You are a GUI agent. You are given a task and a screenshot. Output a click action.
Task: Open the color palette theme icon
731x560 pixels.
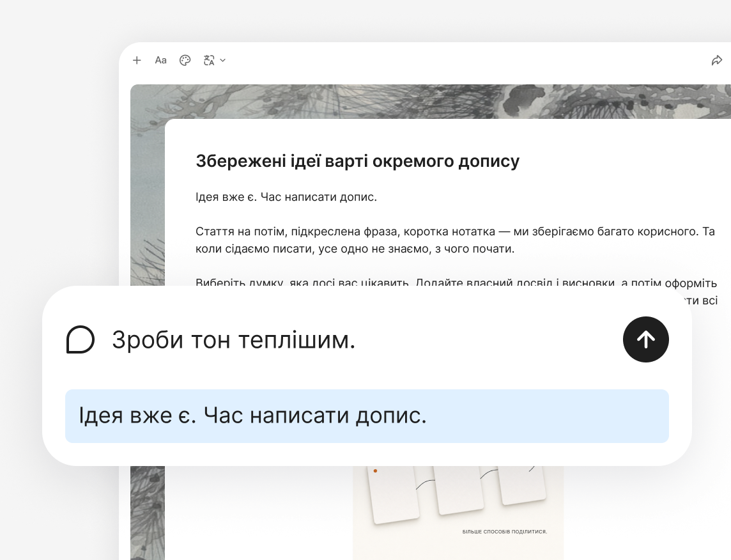tap(185, 60)
